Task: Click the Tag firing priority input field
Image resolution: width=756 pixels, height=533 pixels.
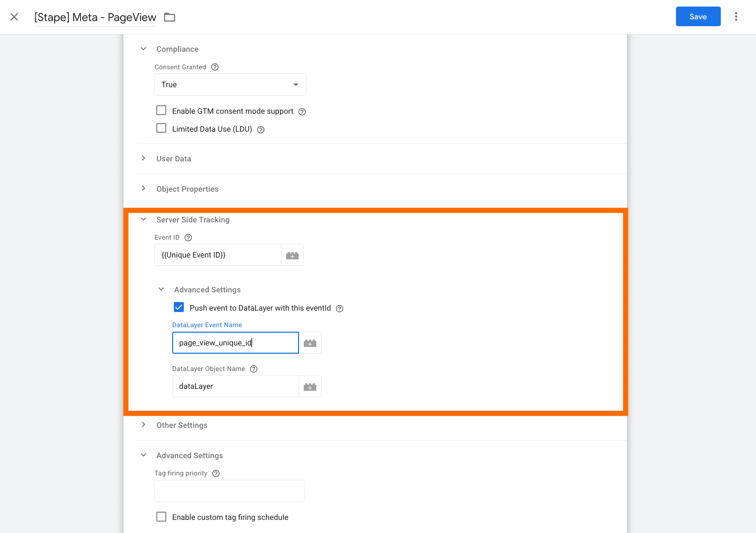Action: tap(229, 491)
